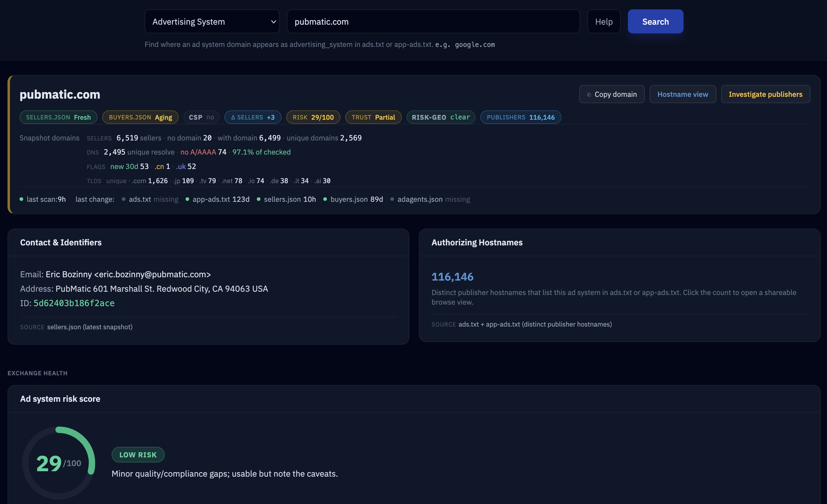Click the address PubMatic 601 Marshall St. text
The width and height of the screenshot is (827, 504).
(x=161, y=289)
